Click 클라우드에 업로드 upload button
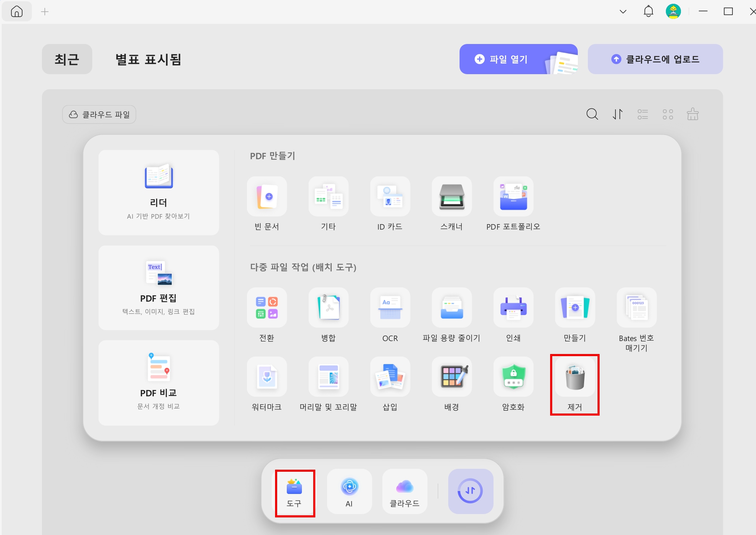 tap(655, 59)
